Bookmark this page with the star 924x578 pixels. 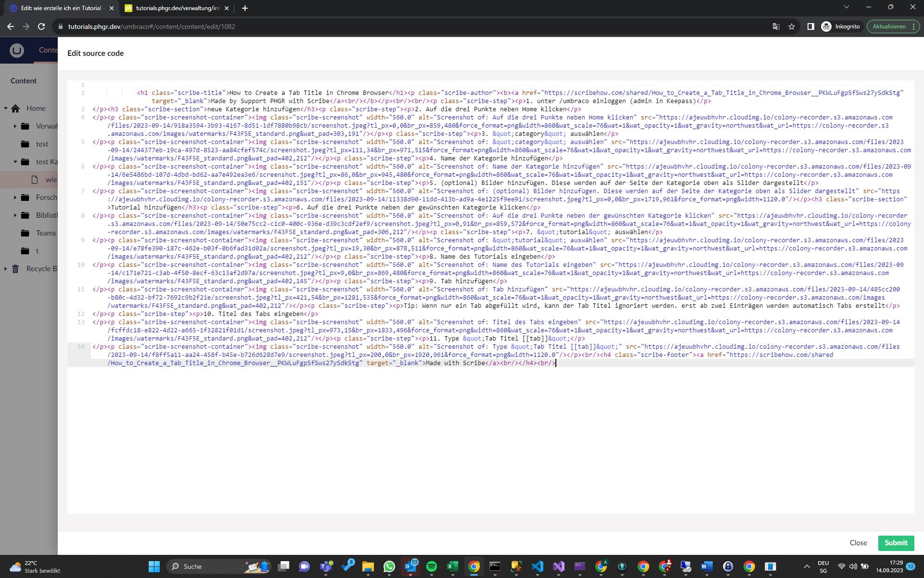792,26
